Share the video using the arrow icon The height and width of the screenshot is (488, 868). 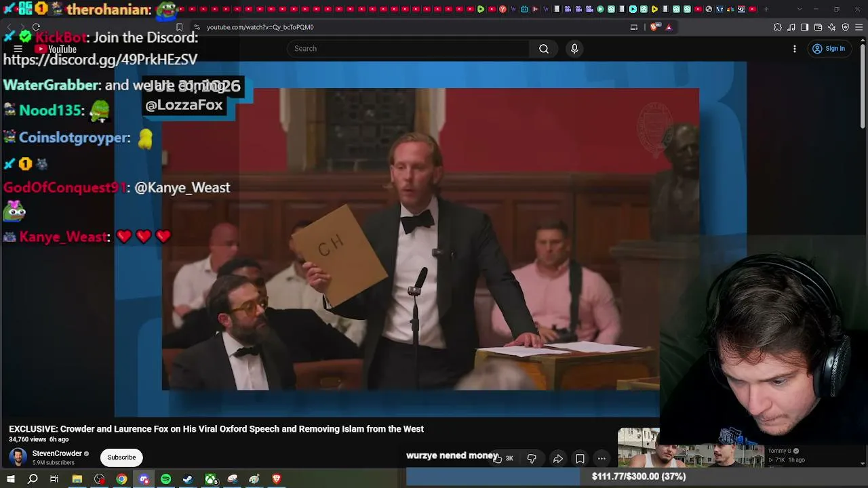pyautogui.click(x=557, y=459)
